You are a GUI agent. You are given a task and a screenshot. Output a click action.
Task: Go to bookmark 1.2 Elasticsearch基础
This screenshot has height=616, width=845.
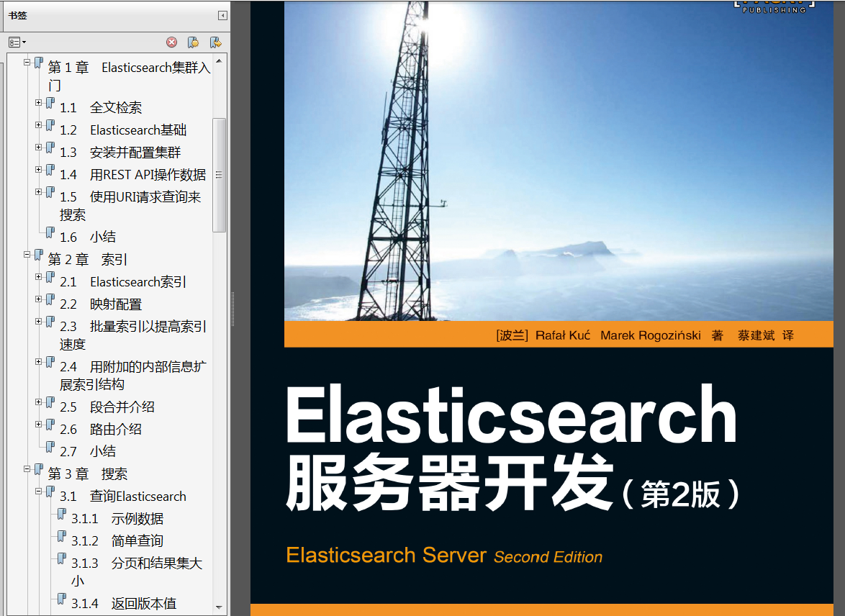pyautogui.click(x=123, y=130)
